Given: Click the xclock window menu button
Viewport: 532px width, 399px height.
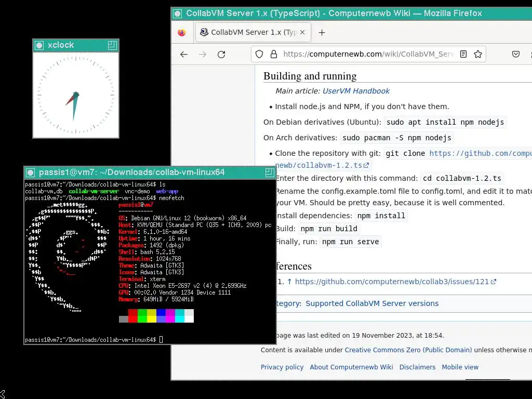Looking at the screenshot, I should click(39, 45).
